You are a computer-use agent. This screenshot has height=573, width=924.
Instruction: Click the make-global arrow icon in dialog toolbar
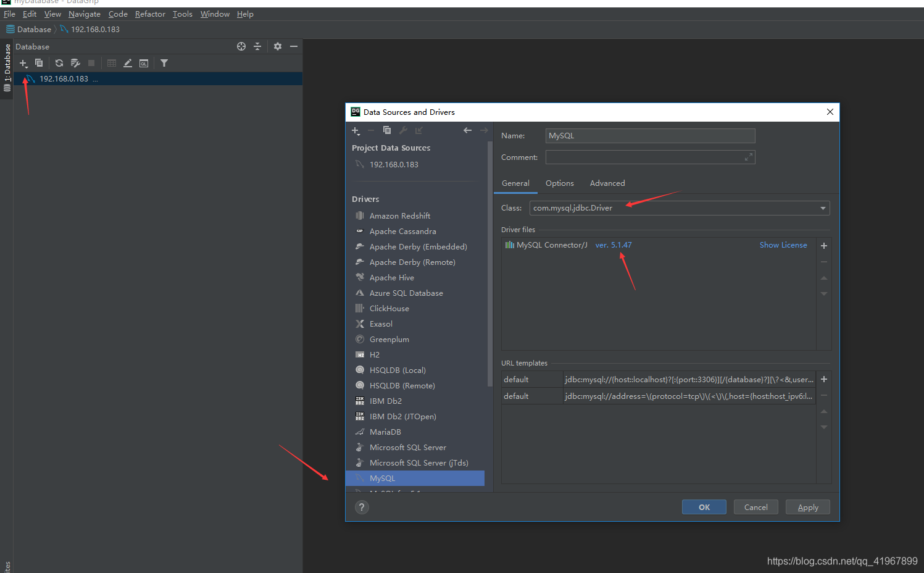pos(419,130)
